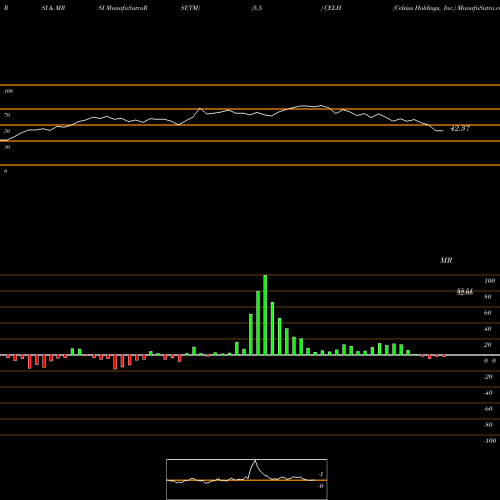Click the -0 label in the mini chart
The height and width of the screenshot is (500, 500).
coord(321,486)
